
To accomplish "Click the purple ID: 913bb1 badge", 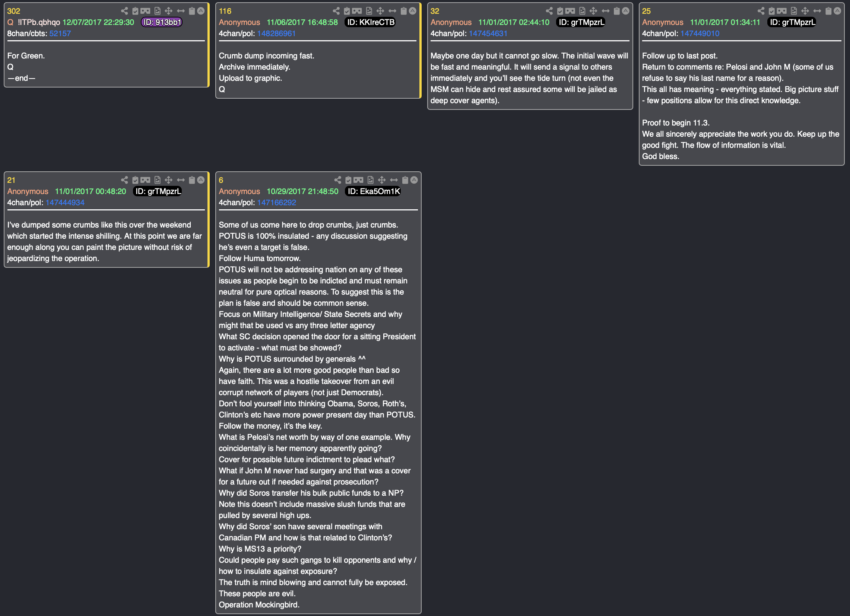I will (x=162, y=22).
